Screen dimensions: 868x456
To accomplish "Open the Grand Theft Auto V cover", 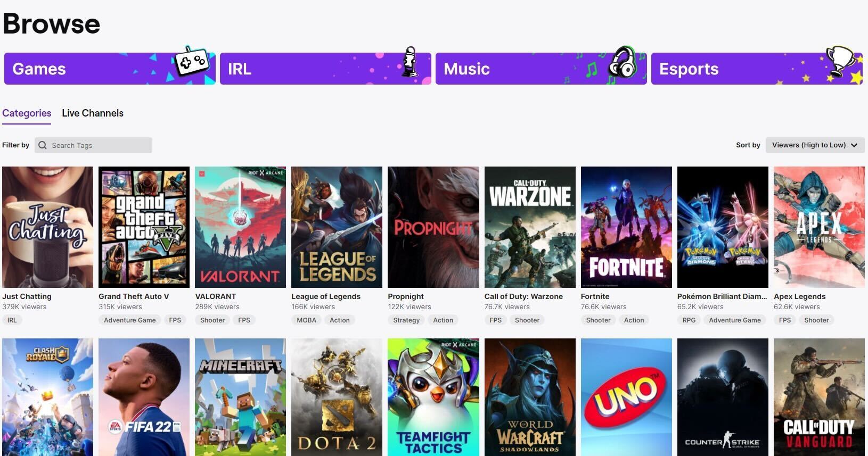I will [x=144, y=227].
